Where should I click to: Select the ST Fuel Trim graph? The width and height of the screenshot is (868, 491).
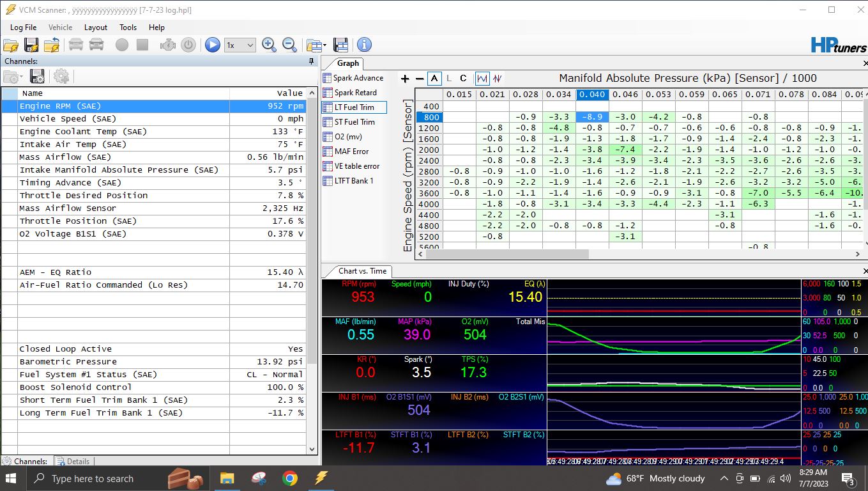pos(353,122)
